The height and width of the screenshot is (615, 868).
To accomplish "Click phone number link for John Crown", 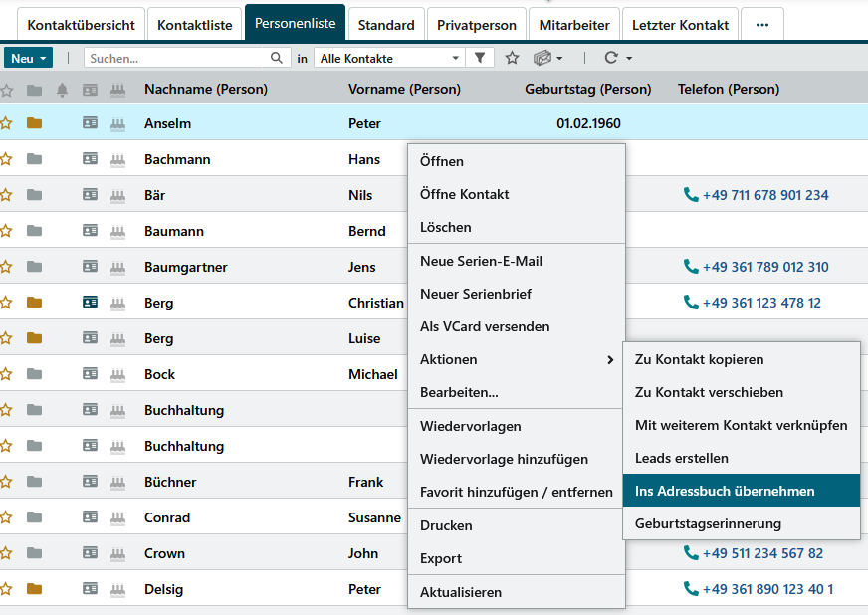I will 762,553.
